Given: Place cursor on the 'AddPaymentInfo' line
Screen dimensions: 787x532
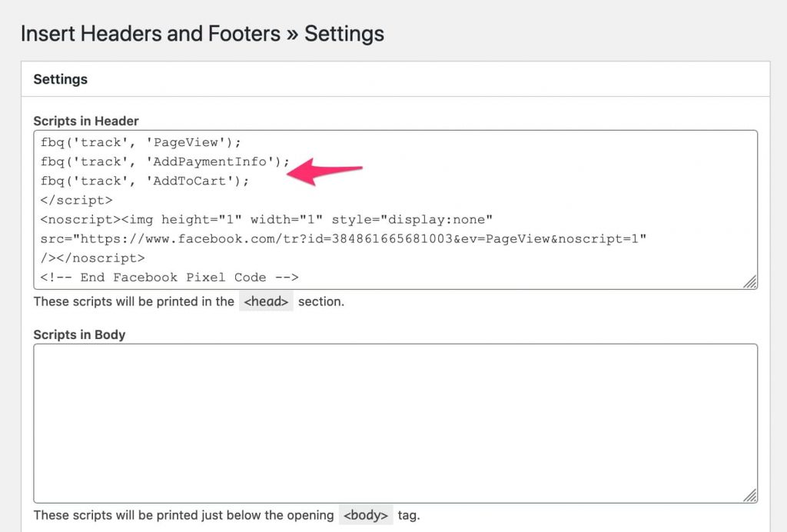Looking at the screenshot, I should click(x=165, y=161).
